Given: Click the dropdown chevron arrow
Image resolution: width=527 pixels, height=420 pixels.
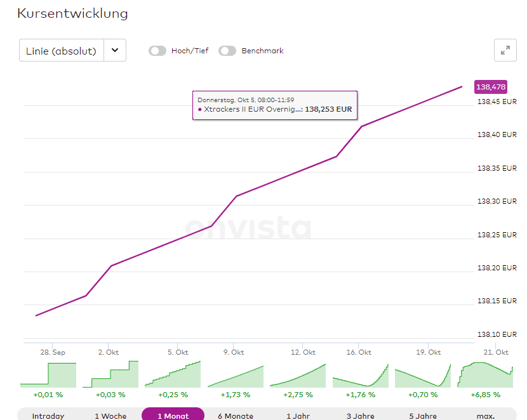Looking at the screenshot, I should 115,51.
